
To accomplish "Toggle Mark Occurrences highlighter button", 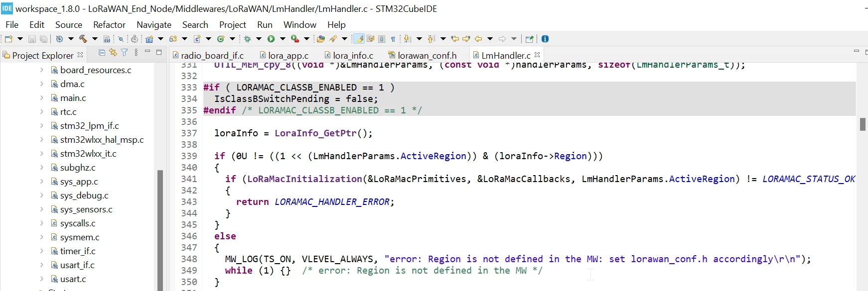I will (359, 39).
